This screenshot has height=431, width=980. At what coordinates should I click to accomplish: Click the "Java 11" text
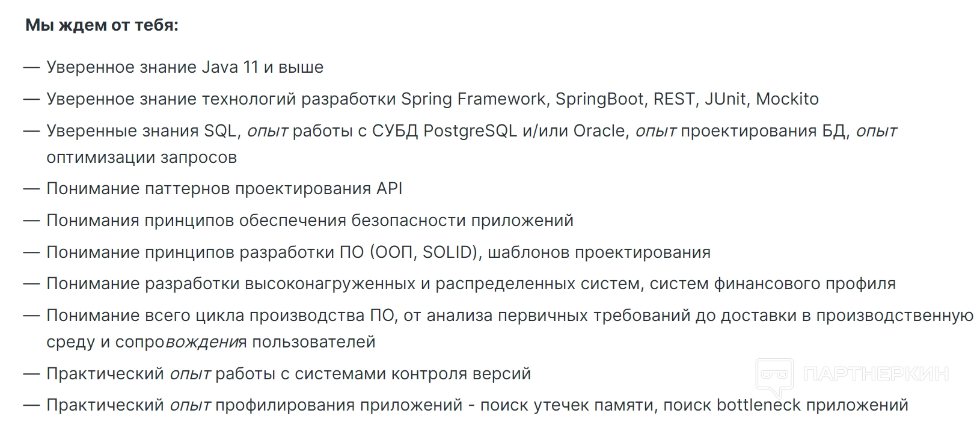230,67
